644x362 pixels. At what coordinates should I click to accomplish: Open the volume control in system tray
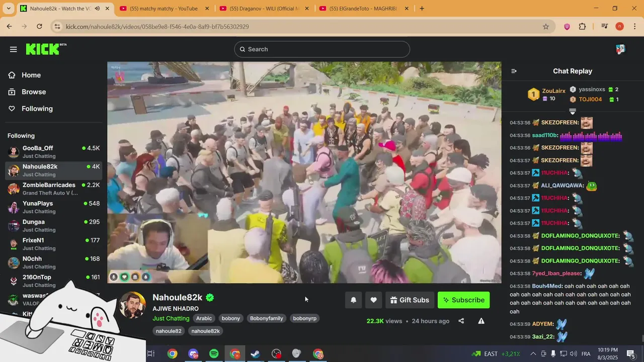click(x=574, y=354)
